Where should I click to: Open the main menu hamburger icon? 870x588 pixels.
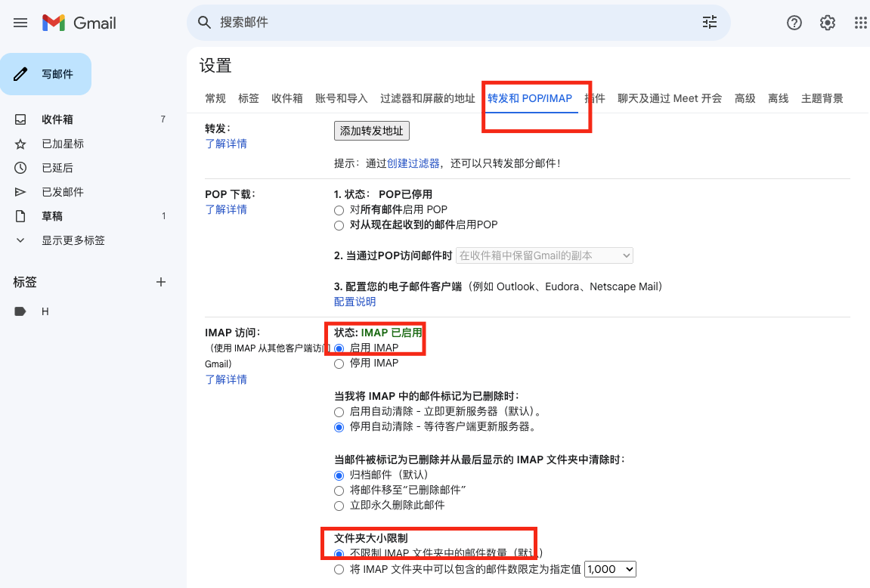[x=20, y=23]
